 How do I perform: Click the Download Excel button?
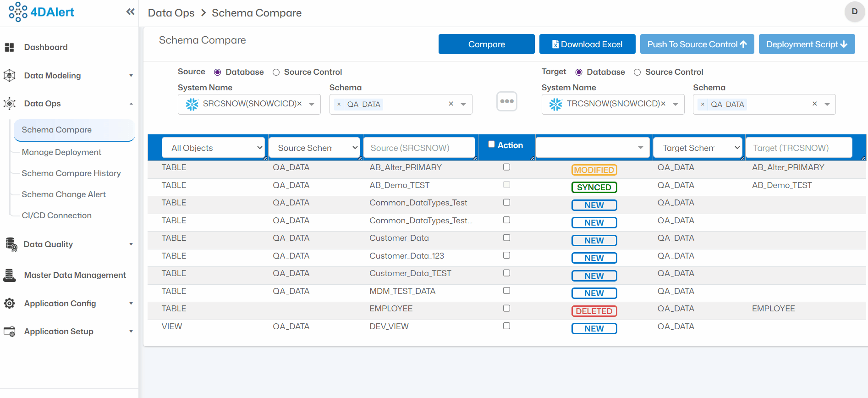587,44
